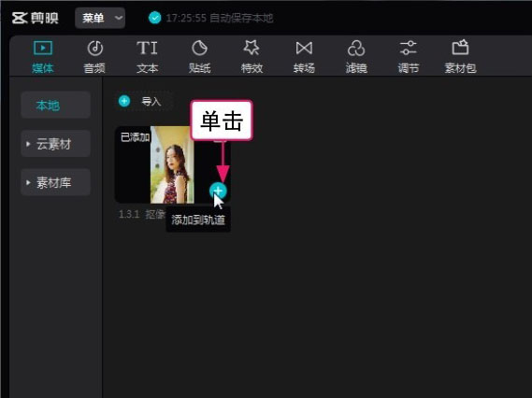Image resolution: width=532 pixels, height=398 pixels.
Task: Click the 剪映 logo icon
Action: (20, 18)
